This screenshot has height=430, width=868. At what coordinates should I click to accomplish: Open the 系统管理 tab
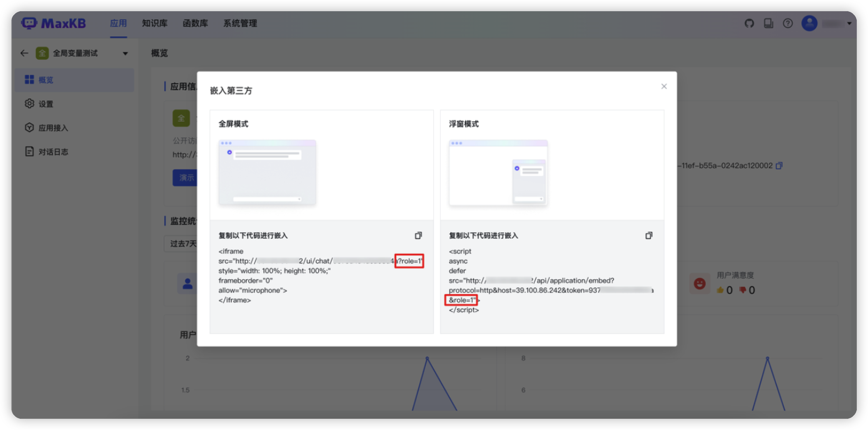coord(240,23)
